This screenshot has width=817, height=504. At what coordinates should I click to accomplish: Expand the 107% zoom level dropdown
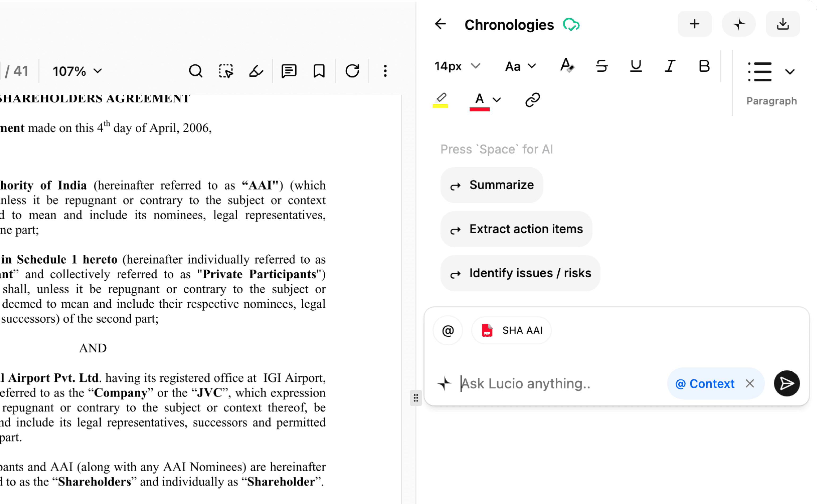pos(77,71)
